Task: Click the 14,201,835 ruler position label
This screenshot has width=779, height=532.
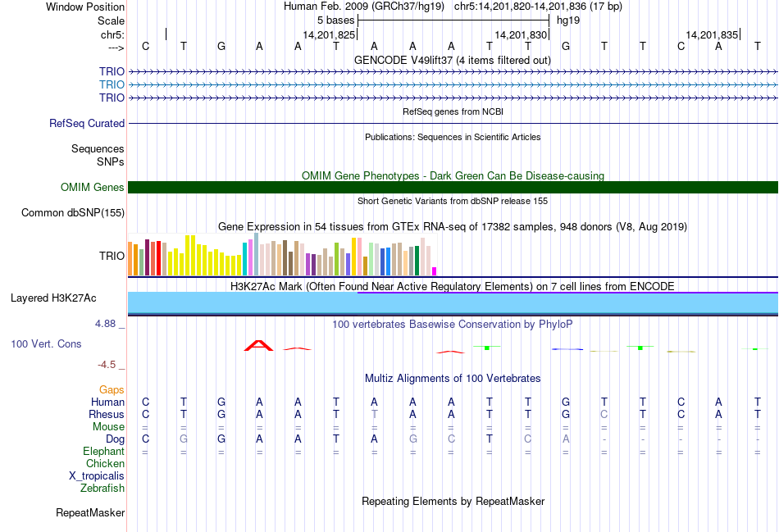Action: [x=712, y=34]
